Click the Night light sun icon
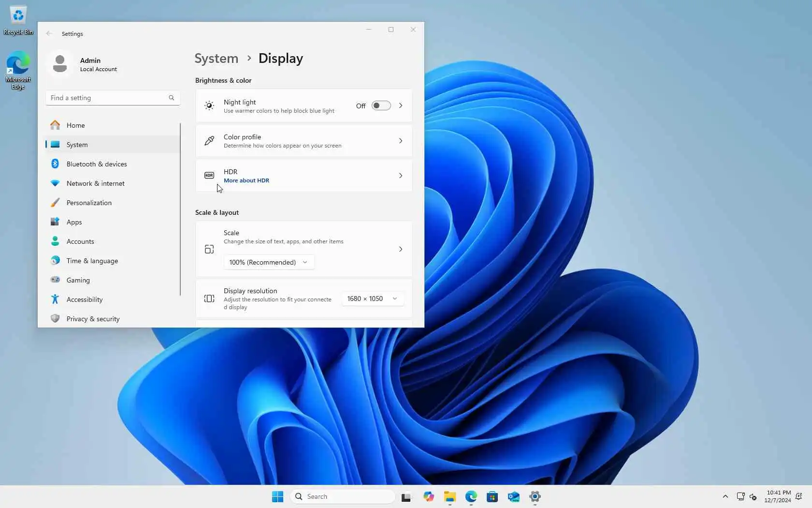The image size is (812, 508). click(209, 105)
